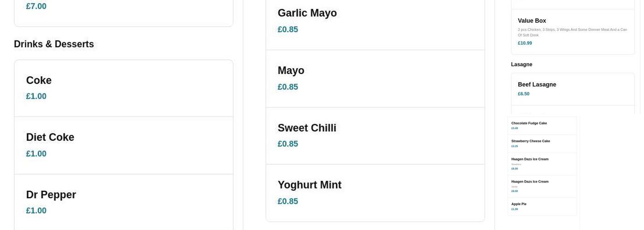
Task: Click the Drinks & Desserts section heading
Action: coord(54,44)
